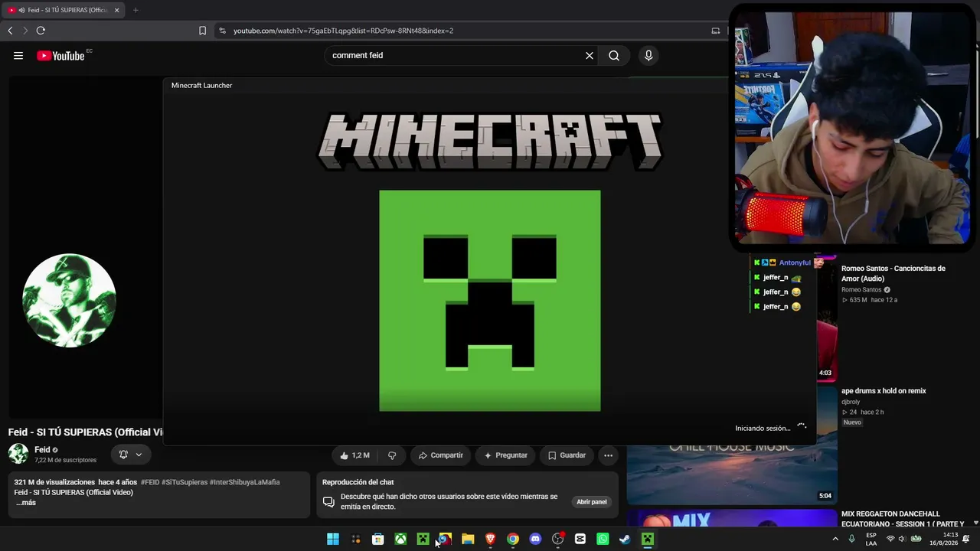Open a new browser tab

point(136,10)
